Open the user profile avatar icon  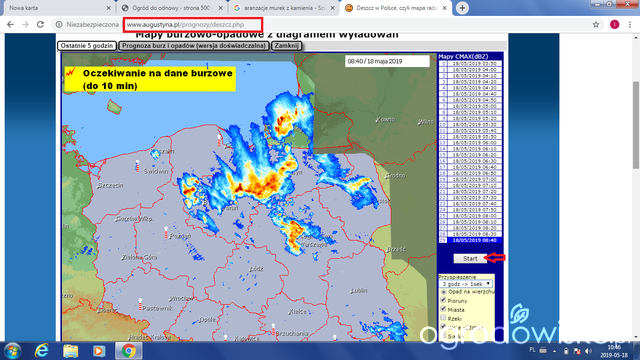tap(614, 24)
